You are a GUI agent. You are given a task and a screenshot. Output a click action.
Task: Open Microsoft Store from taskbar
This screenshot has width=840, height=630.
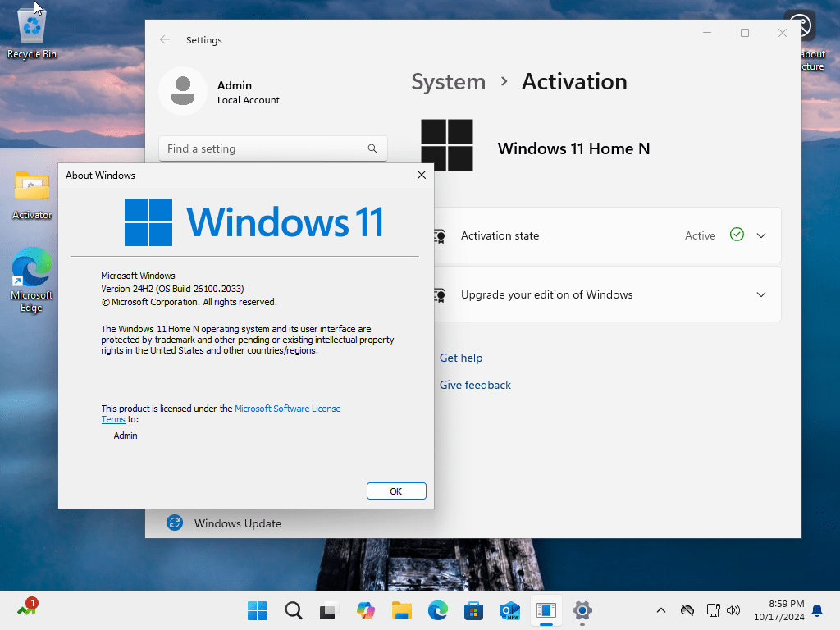coord(473,610)
